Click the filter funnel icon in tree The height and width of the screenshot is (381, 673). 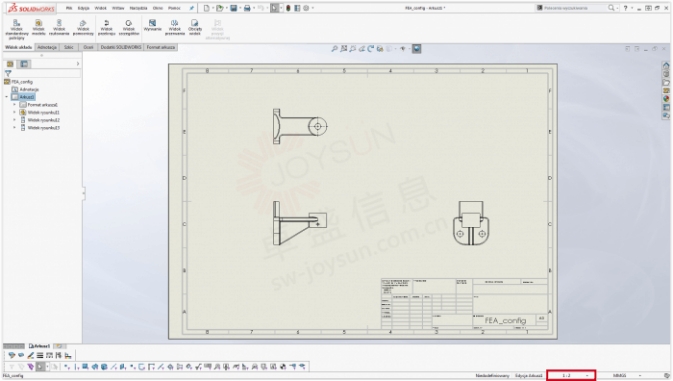coord(8,73)
